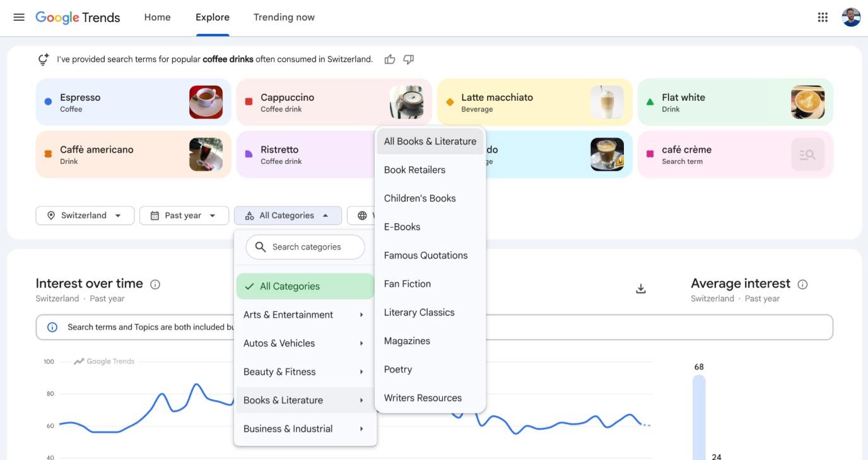
Task: Choose Writers Resources subcategory
Action: point(430,398)
